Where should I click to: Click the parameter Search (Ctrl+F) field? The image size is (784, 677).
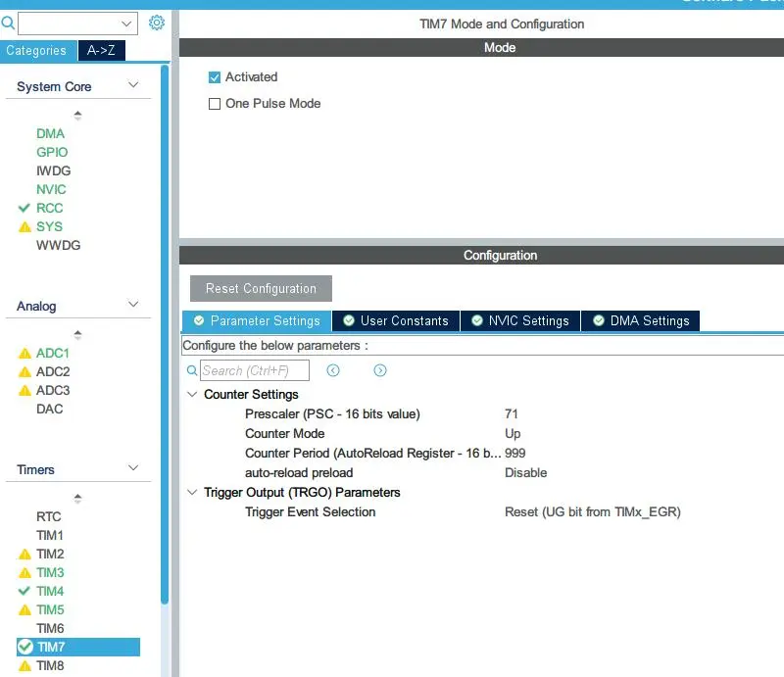tap(254, 370)
